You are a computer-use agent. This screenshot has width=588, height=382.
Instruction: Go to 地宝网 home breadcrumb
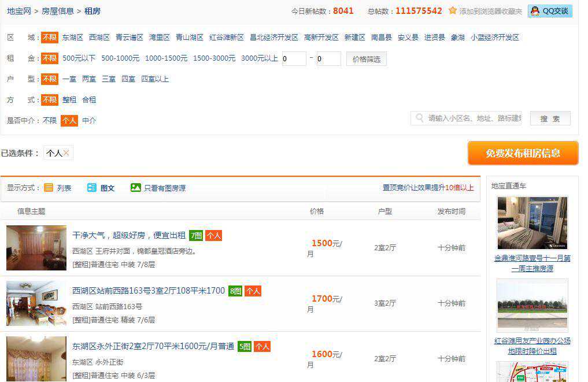19,11
